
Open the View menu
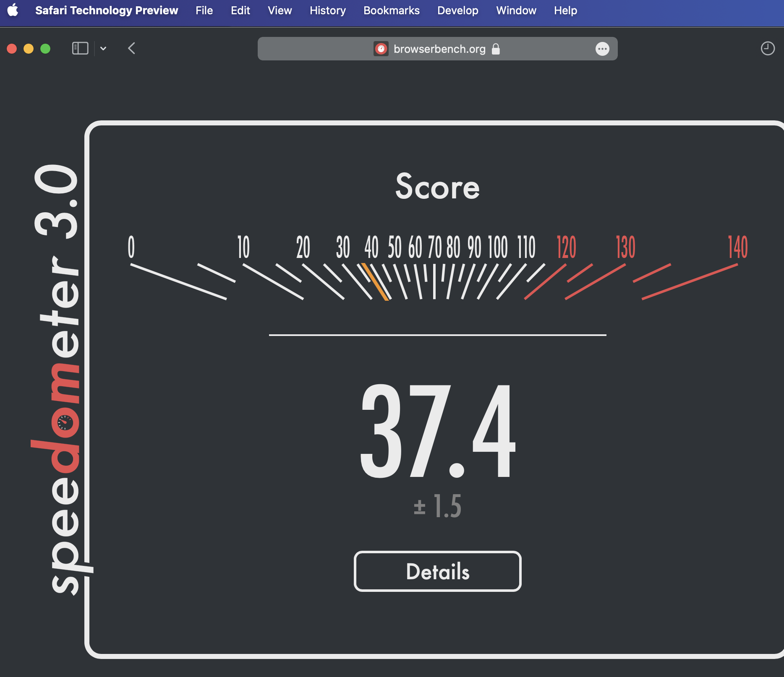pyautogui.click(x=280, y=10)
